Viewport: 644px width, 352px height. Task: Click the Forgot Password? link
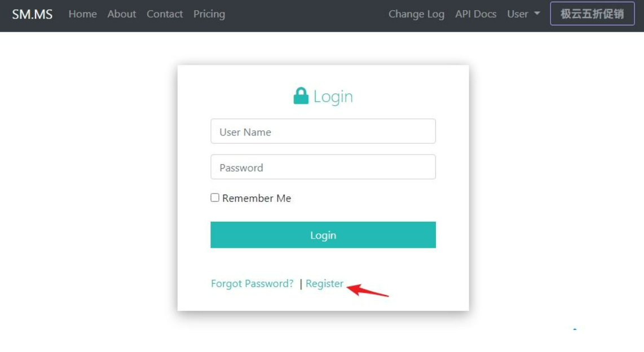point(252,284)
